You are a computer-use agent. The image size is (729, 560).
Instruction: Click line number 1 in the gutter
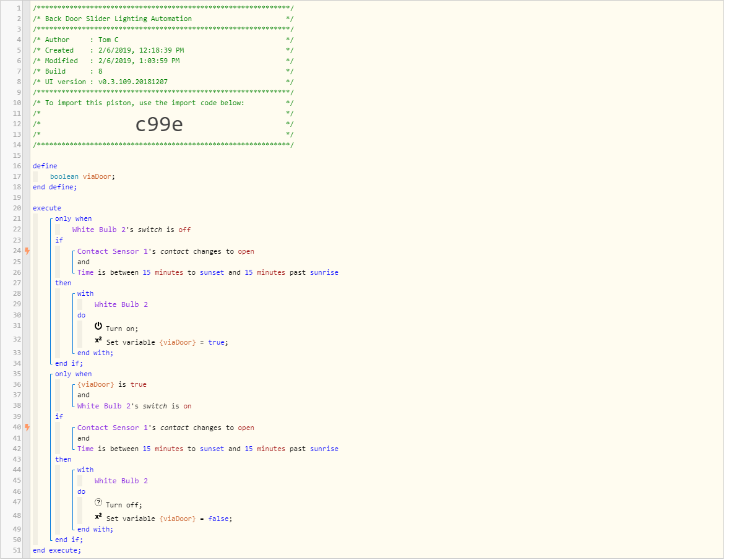(19, 8)
